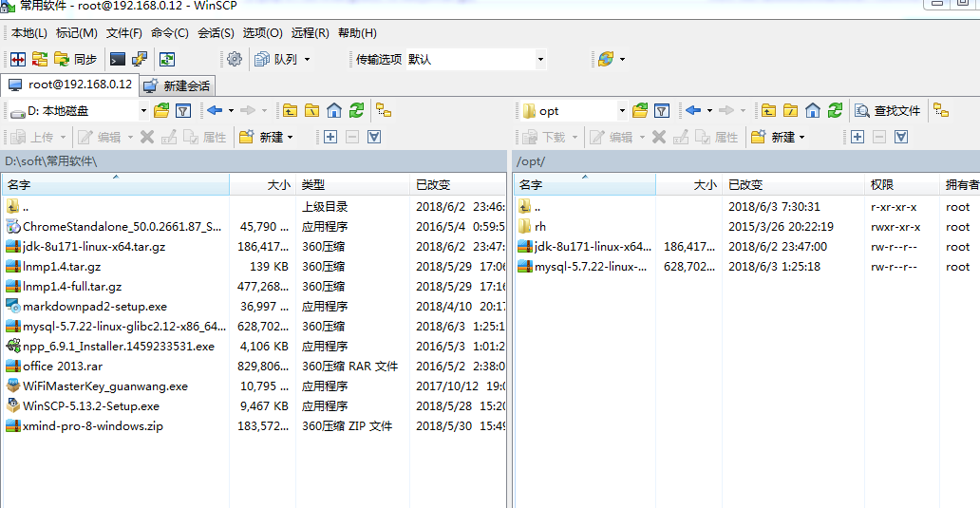Click 查找文件 find files button
Image resolution: width=980 pixels, height=508 pixels.
tap(888, 110)
